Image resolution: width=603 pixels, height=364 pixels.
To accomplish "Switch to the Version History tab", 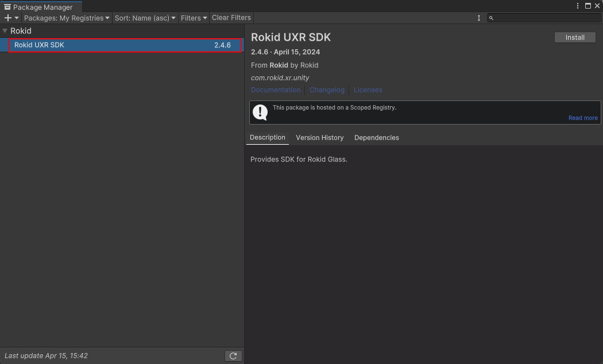I will click(x=319, y=138).
